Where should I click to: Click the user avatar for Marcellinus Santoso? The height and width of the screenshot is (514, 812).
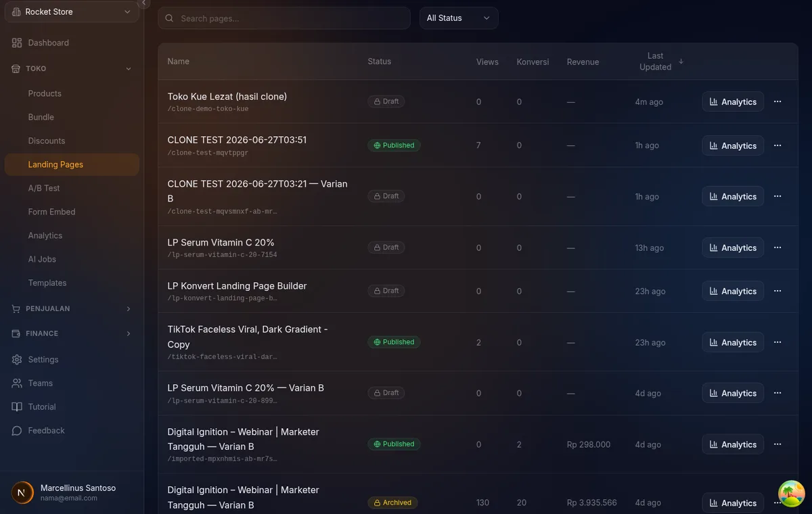pyautogui.click(x=23, y=492)
